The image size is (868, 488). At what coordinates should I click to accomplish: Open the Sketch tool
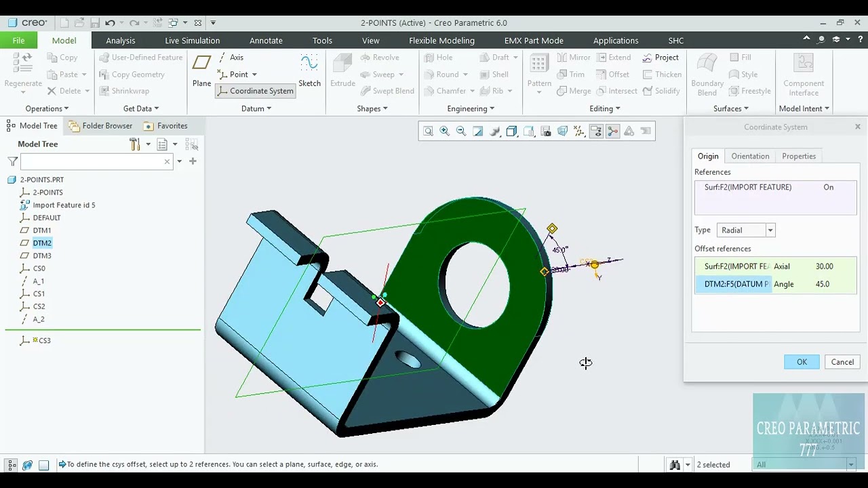pyautogui.click(x=309, y=71)
